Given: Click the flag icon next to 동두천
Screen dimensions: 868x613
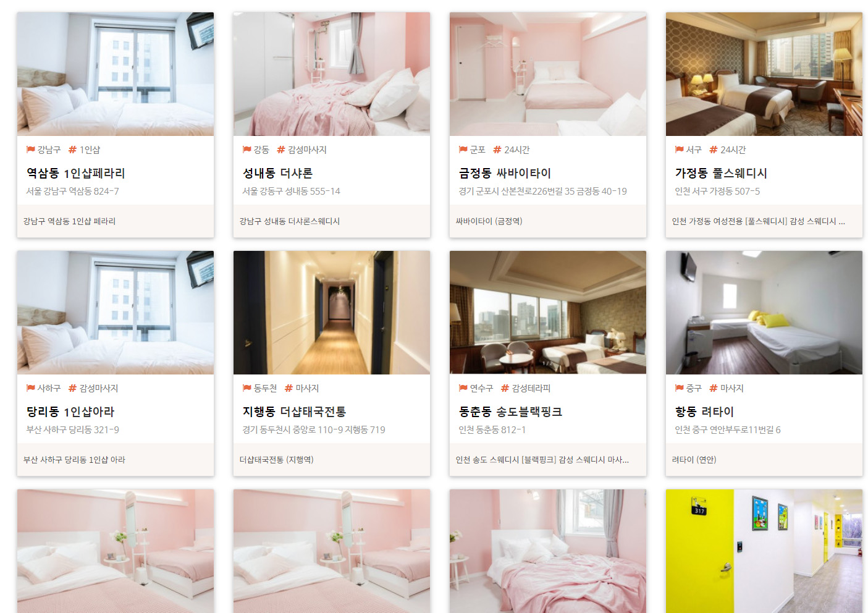Looking at the screenshot, I should point(246,388).
